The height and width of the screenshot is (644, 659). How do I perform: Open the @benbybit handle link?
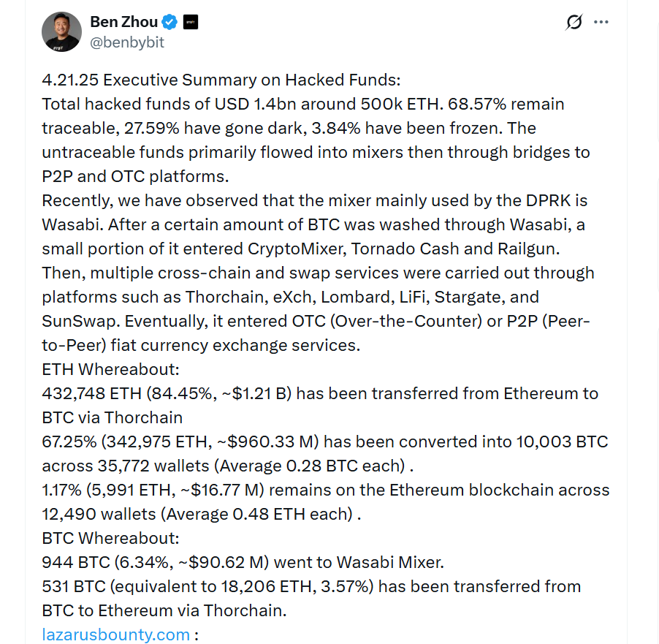127,42
